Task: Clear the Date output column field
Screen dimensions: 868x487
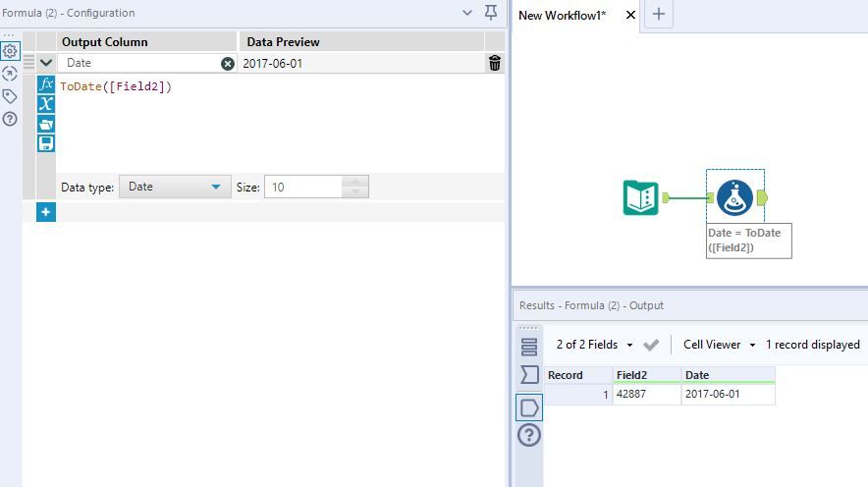Action: 228,64
